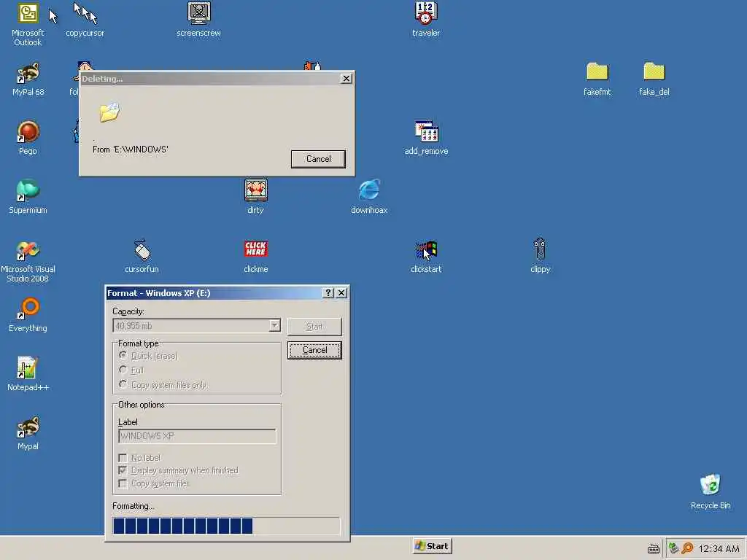Click the 12:34 AM taskbar clock
Viewport: 747px width, 560px height.
[719, 549]
